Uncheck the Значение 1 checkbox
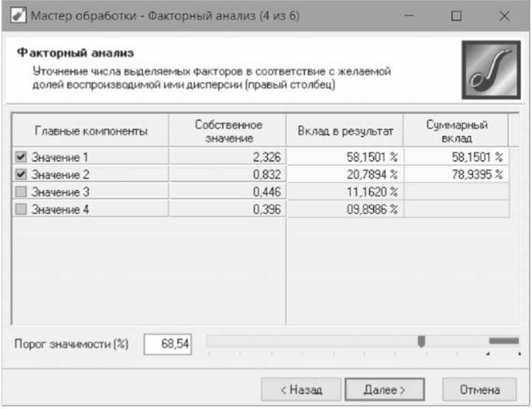The image size is (532, 409). 21,157
